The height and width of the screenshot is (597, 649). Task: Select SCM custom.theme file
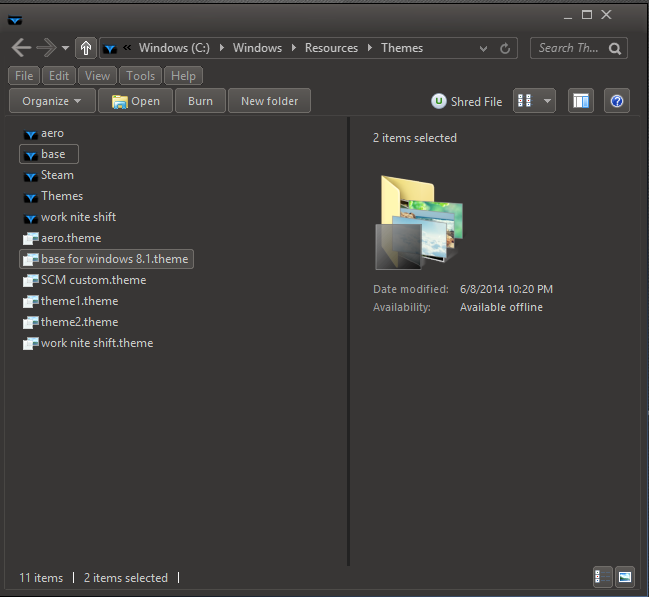point(85,280)
